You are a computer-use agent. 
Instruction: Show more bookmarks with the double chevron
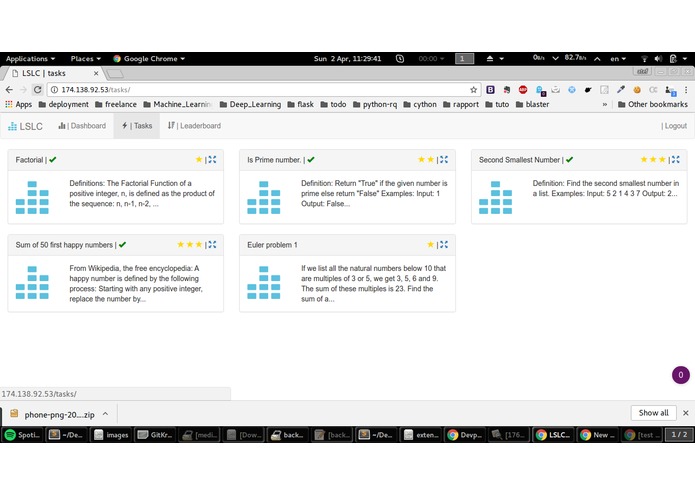click(x=605, y=105)
